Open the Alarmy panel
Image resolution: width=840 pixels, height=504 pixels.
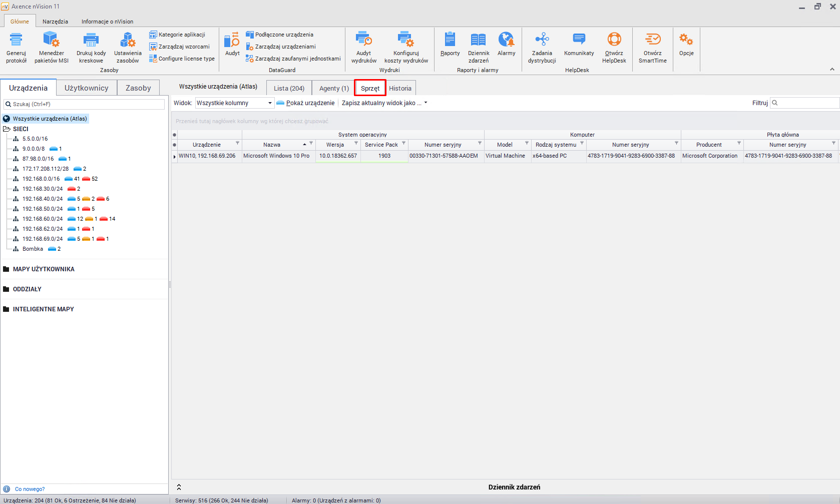click(506, 44)
